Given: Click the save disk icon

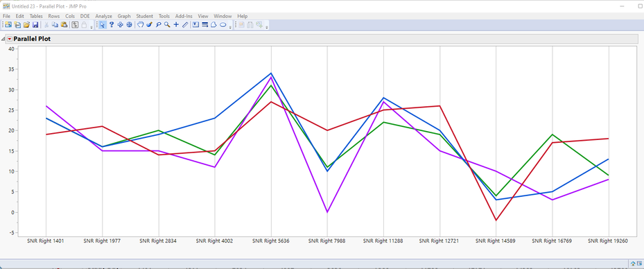Looking at the screenshot, I should [35, 25].
